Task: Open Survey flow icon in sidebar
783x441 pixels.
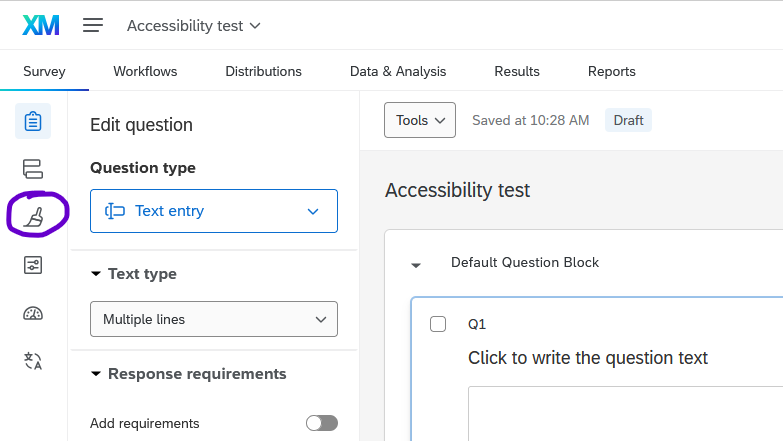Action: (33, 169)
